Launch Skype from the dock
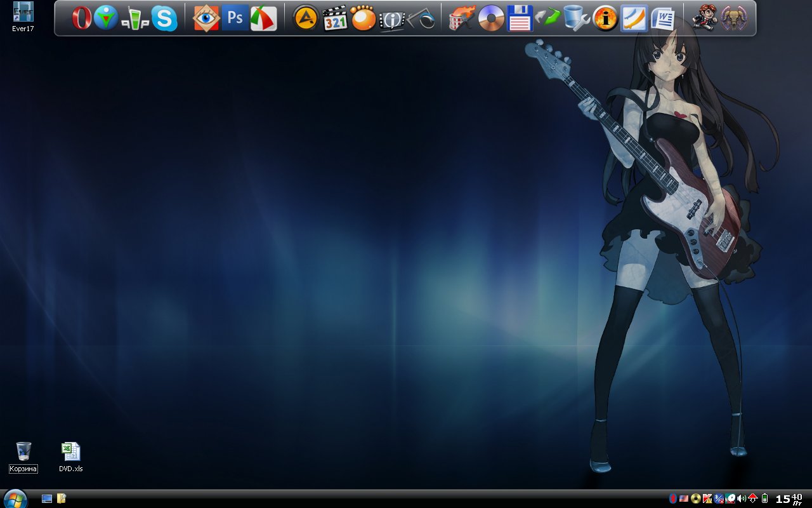The width and height of the screenshot is (812, 508). [x=164, y=18]
